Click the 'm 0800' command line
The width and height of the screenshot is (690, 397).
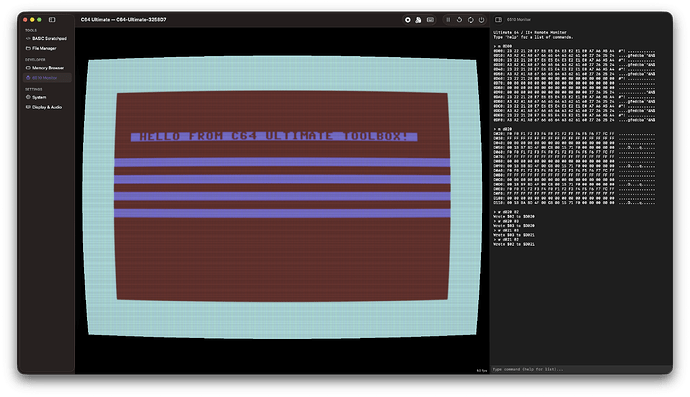tap(503, 46)
